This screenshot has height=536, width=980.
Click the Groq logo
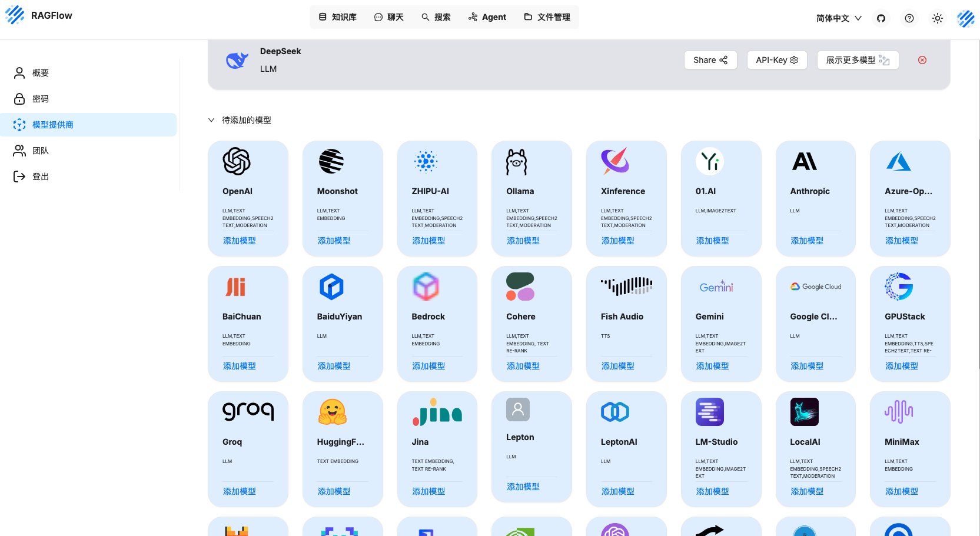[248, 412]
